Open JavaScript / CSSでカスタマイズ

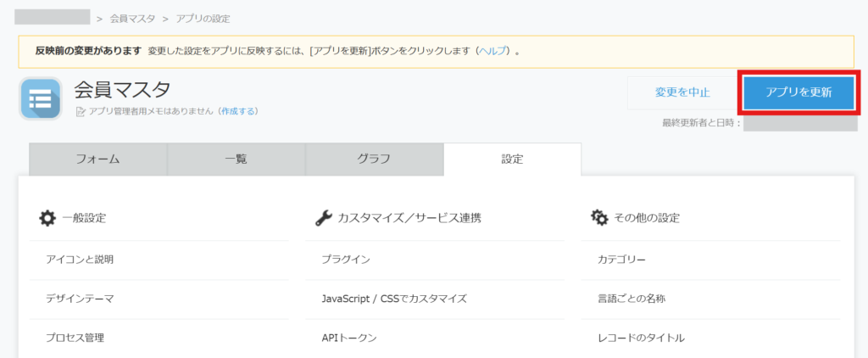click(x=394, y=299)
